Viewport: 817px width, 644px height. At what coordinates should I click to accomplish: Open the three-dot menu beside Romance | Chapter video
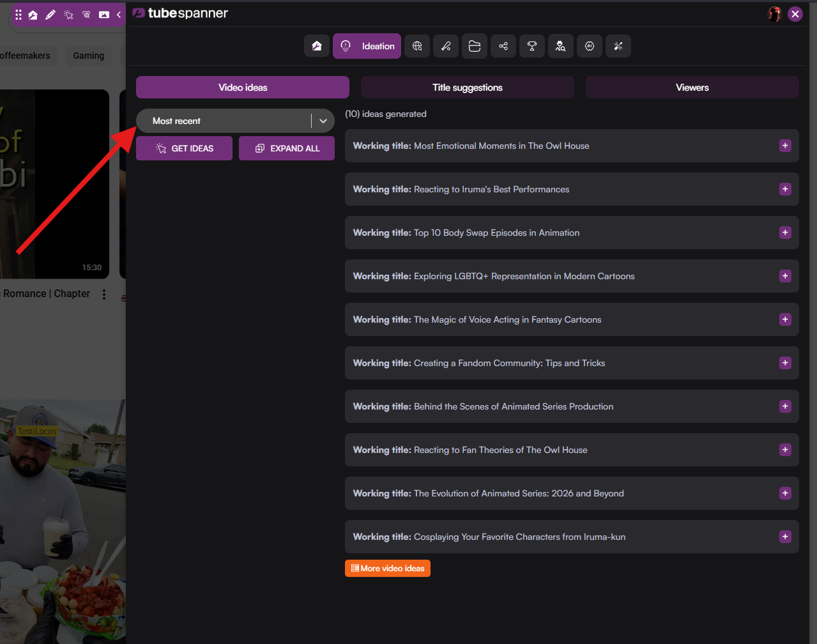pyautogui.click(x=104, y=295)
